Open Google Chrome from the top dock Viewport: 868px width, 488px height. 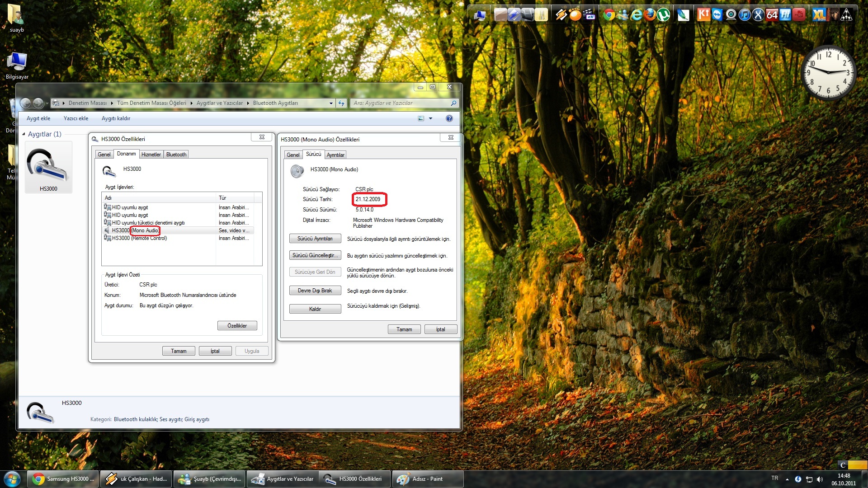[x=609, y=15]
